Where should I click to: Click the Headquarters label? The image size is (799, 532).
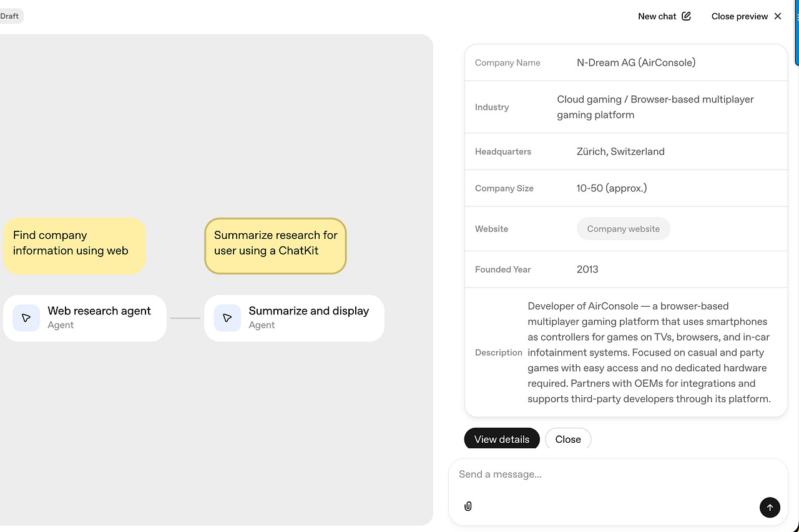(503, 152)
